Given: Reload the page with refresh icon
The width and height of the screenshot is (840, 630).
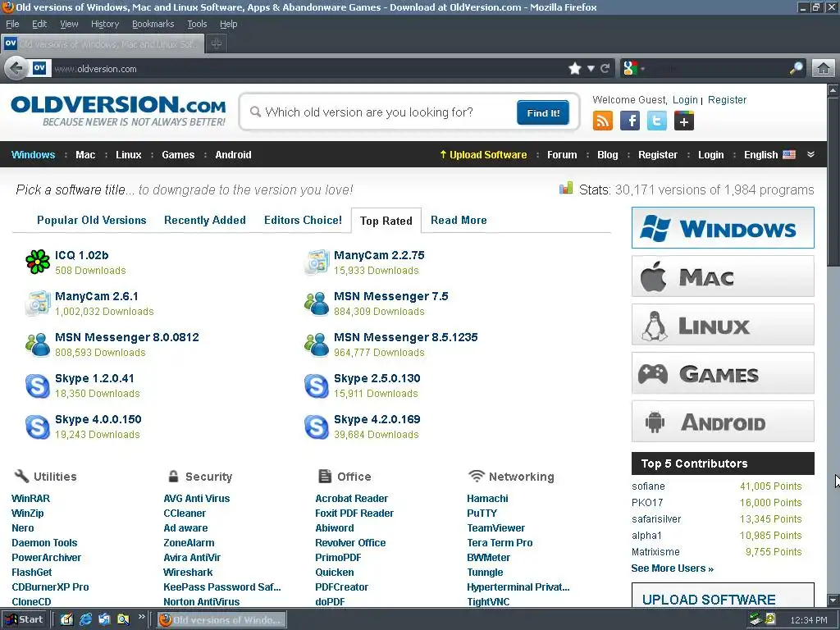Looking at the screenshot, I should (605, 69).
